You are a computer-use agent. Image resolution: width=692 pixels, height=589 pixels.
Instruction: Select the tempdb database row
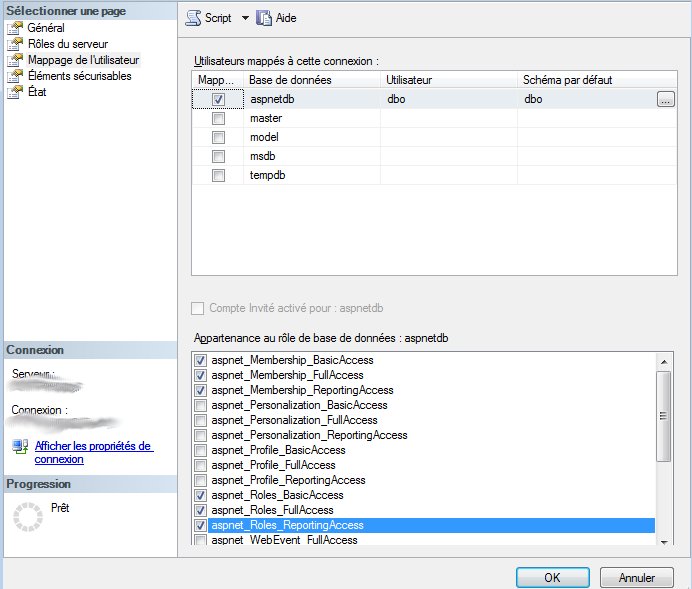[310, 175]
